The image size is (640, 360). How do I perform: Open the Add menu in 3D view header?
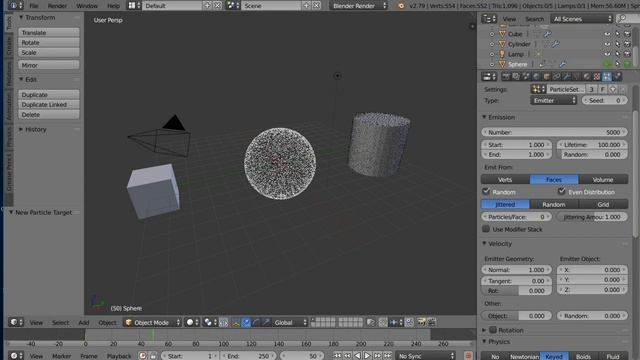click(84, 322)
